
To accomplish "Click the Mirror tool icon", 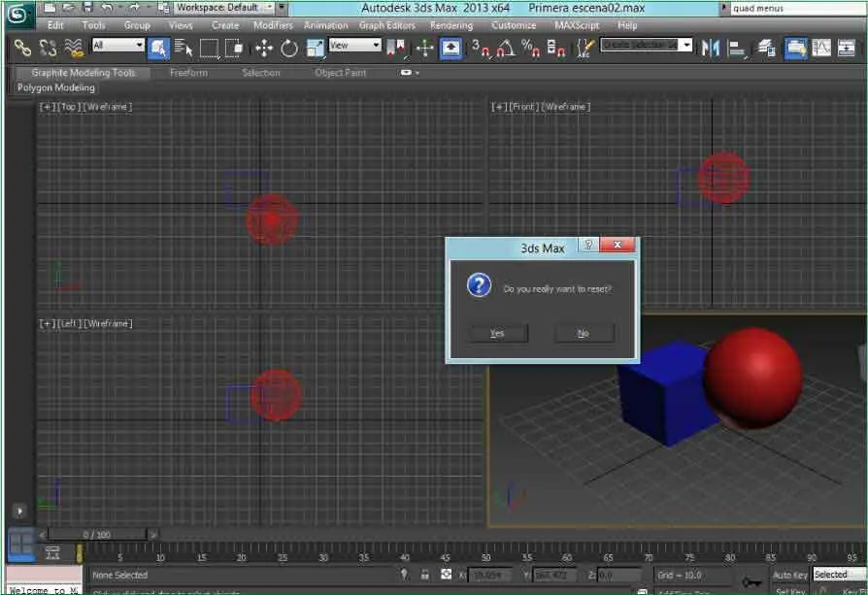I will pos(711,49).
